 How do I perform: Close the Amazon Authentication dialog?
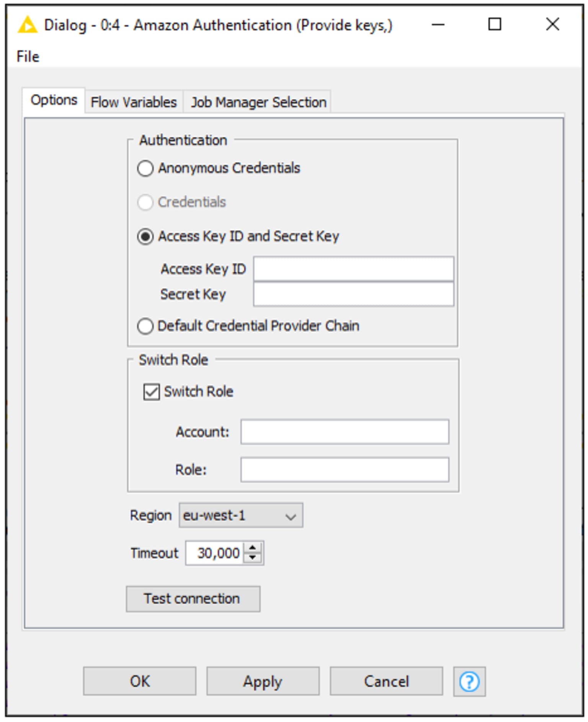[552, 25]
